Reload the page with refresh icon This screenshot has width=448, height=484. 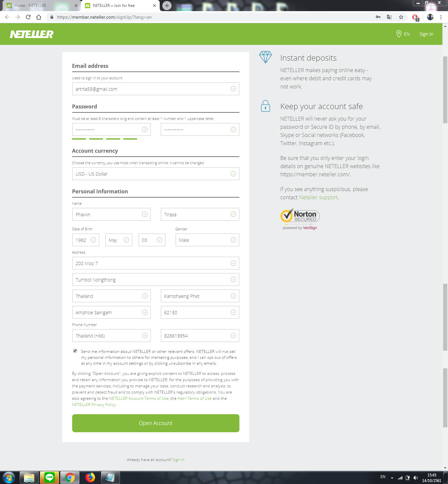28,17
